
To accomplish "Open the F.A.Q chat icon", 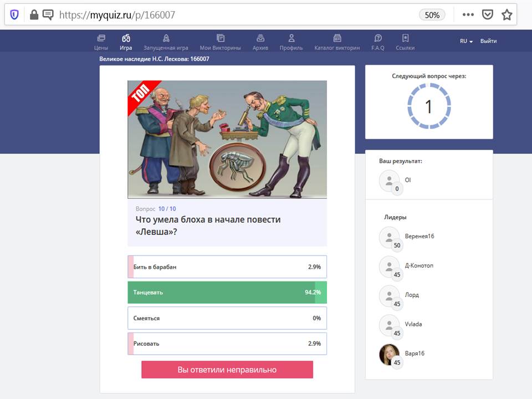I will [377, 38].
